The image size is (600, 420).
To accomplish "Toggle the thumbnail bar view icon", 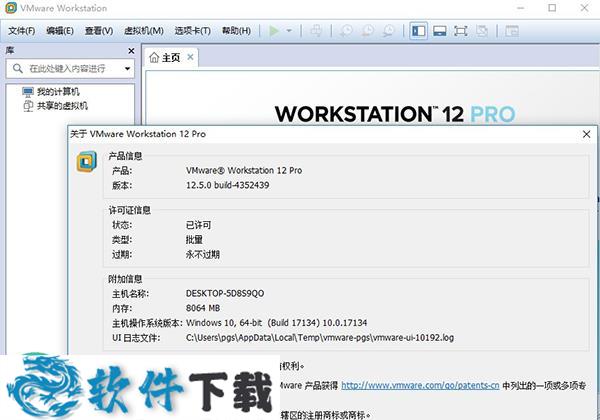I will [440, 31].
